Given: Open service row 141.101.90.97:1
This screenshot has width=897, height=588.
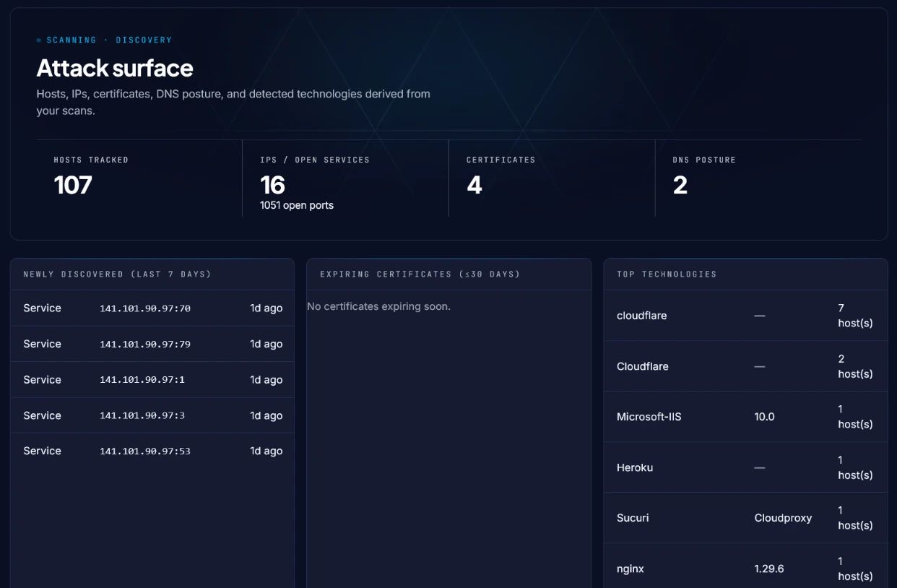Looking at the screenshot, I should click(152, 380).
